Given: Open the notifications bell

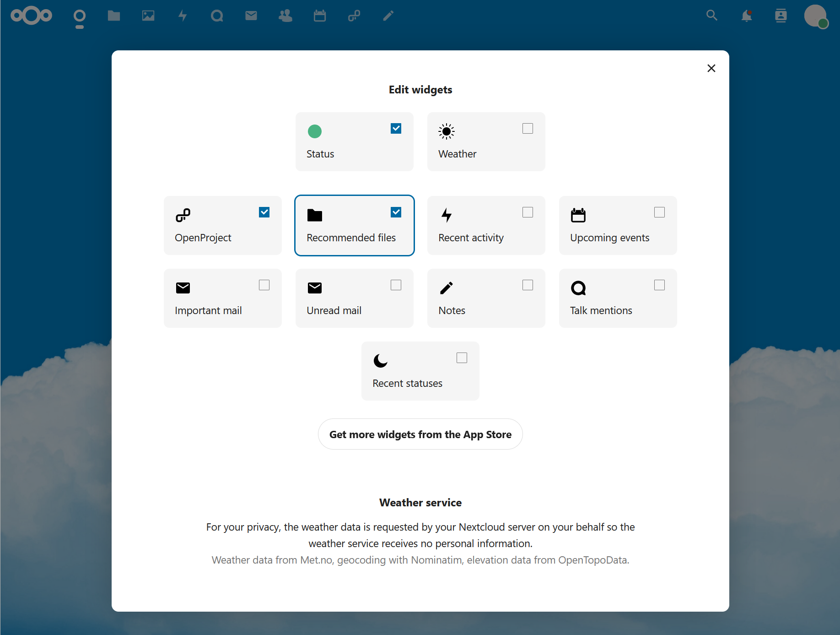Looking at the screenshot, I should [747, 15].
